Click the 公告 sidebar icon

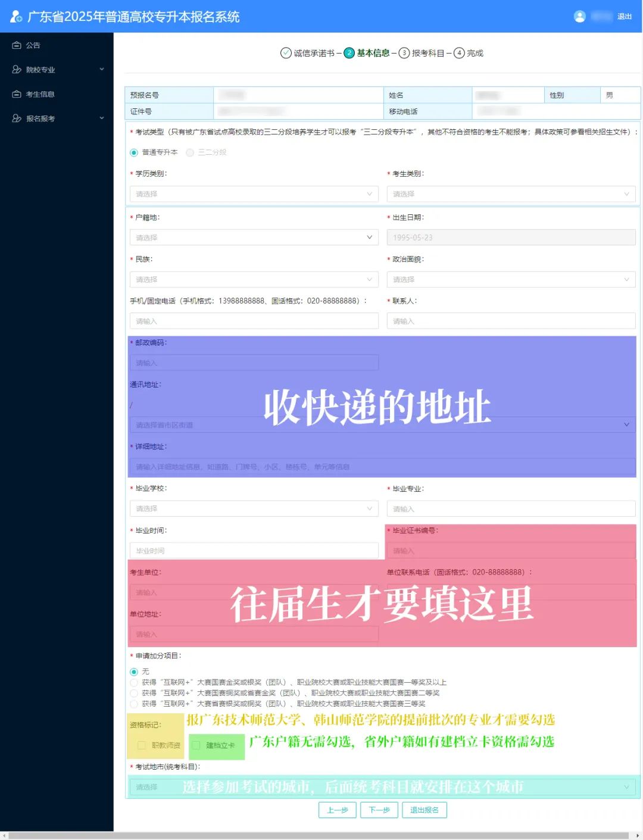click(x=17, y=45)
